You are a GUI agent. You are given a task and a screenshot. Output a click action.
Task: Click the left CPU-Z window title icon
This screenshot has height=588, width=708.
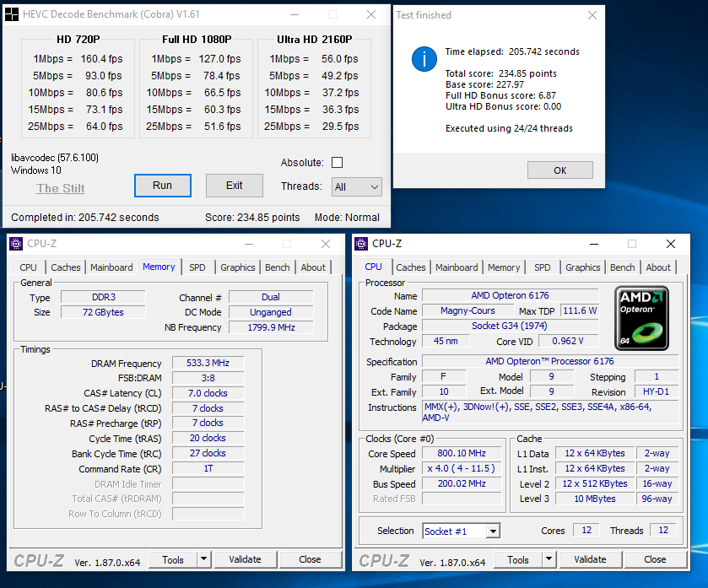16,244
